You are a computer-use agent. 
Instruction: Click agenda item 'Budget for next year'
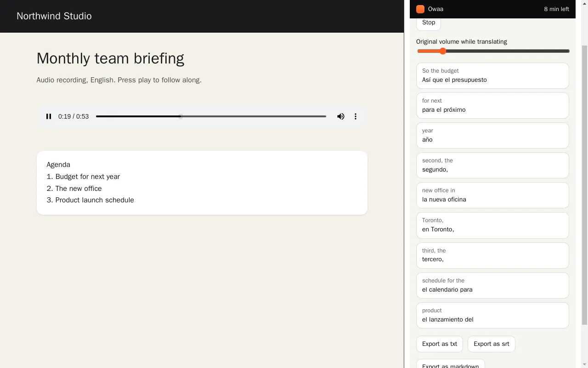[x=83, y=177]
